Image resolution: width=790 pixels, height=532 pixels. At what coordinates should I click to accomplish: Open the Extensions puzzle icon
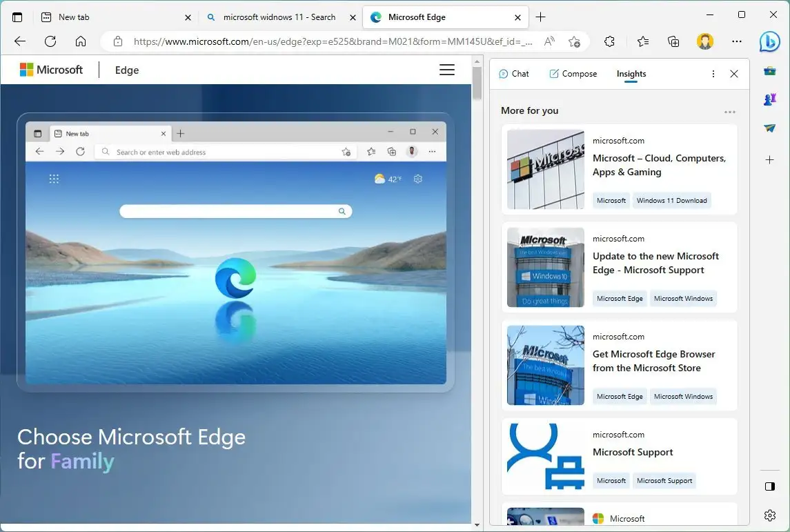coord(609,41)
